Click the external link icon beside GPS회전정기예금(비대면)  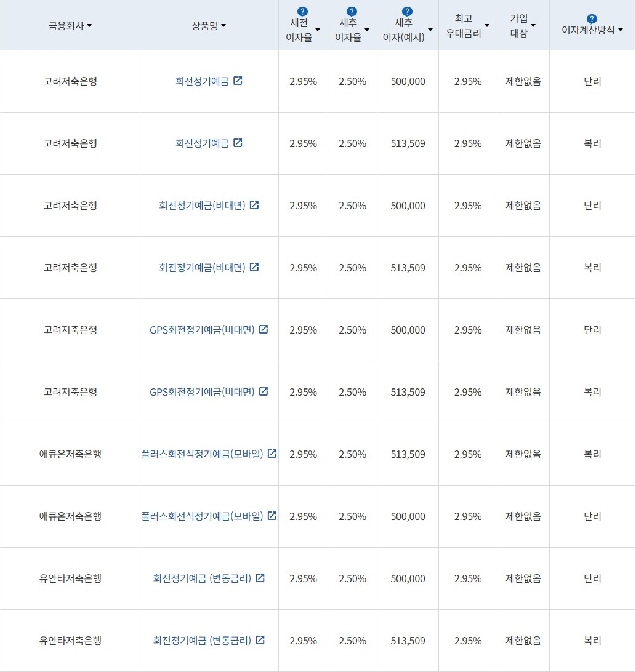pos(264,329)
